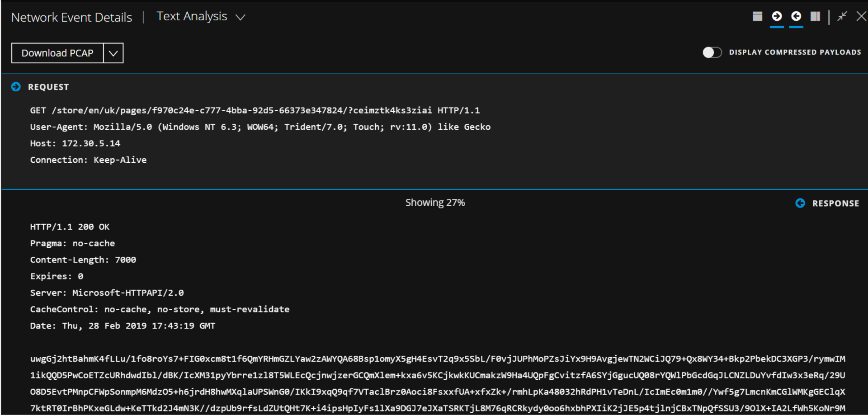Click the Showing 27% indicator
The image size is (868, 415).
tap(435, 203)
